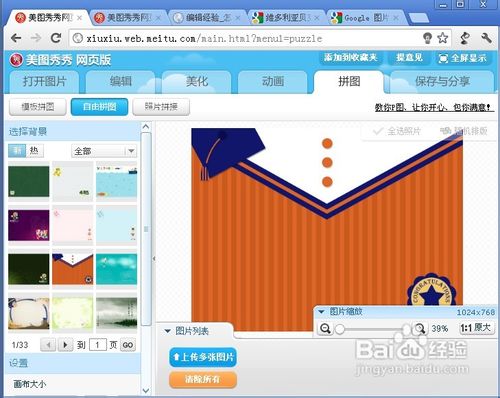Click the extension icon beside the wrench
Viewport: 500px width, 398px height.
pyautogui.click(x=465, y=38)
